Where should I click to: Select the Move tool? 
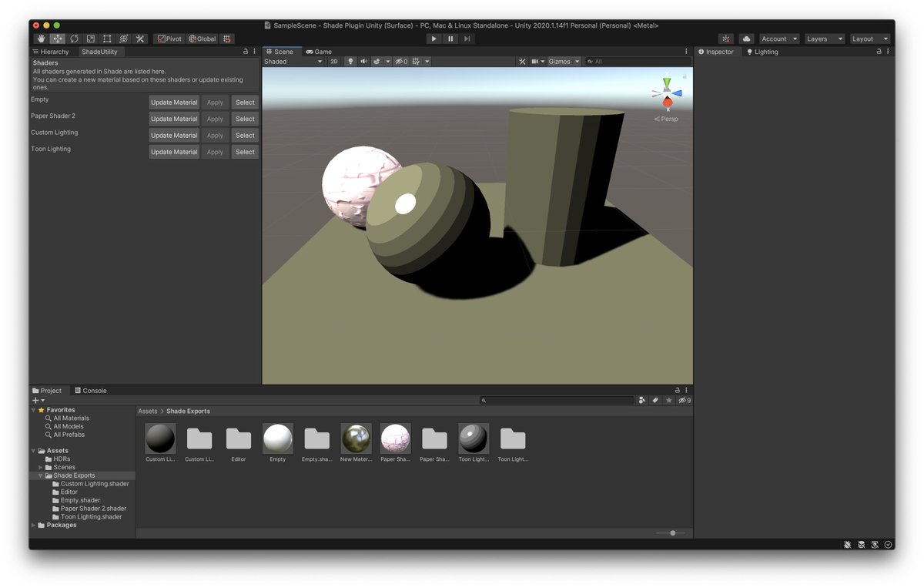pyautogui.click(x=57, y=39)
